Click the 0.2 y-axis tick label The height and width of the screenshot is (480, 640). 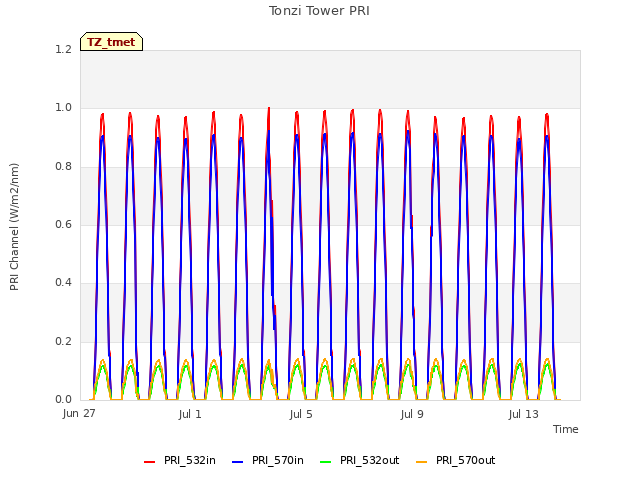click(64, 342)
